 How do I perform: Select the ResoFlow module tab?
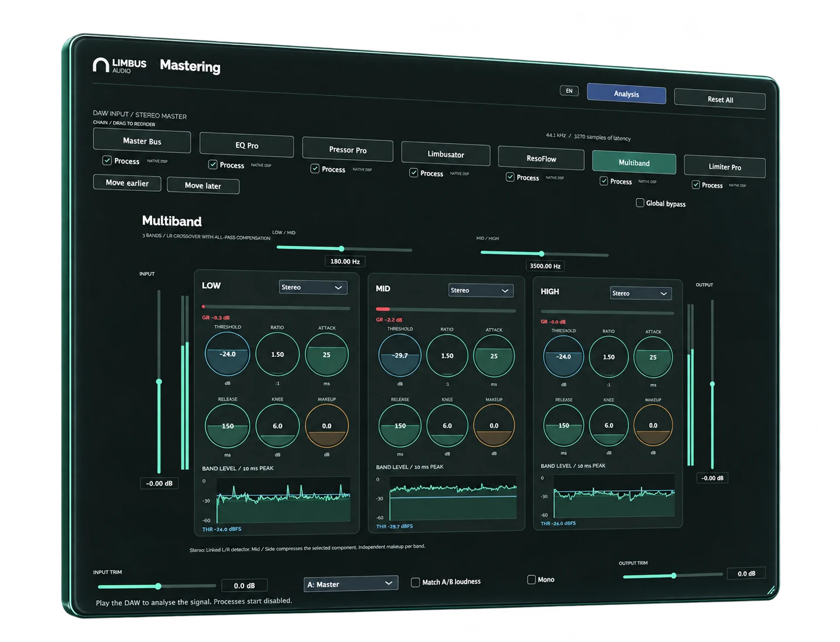tap(541, 159)
